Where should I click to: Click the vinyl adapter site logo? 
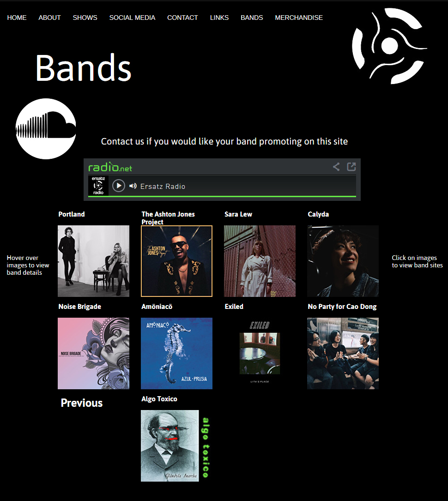coord(389,46)
